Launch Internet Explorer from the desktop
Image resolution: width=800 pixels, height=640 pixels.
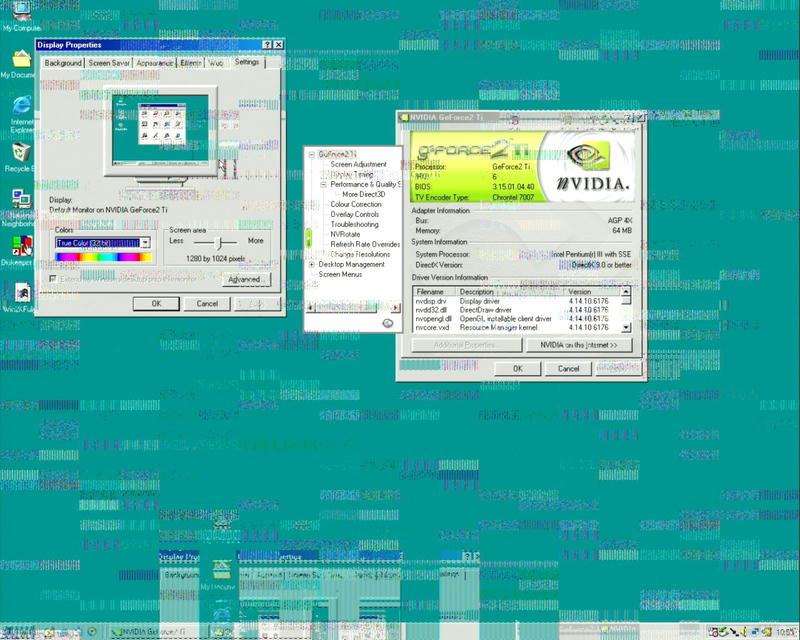(x=21, y=105)
